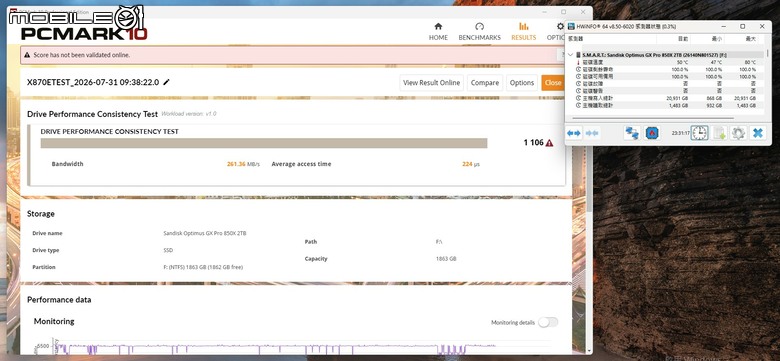Click the Score has not been validated online message
Viewport: 780px width, 361px height.
(x=82, y=55)
